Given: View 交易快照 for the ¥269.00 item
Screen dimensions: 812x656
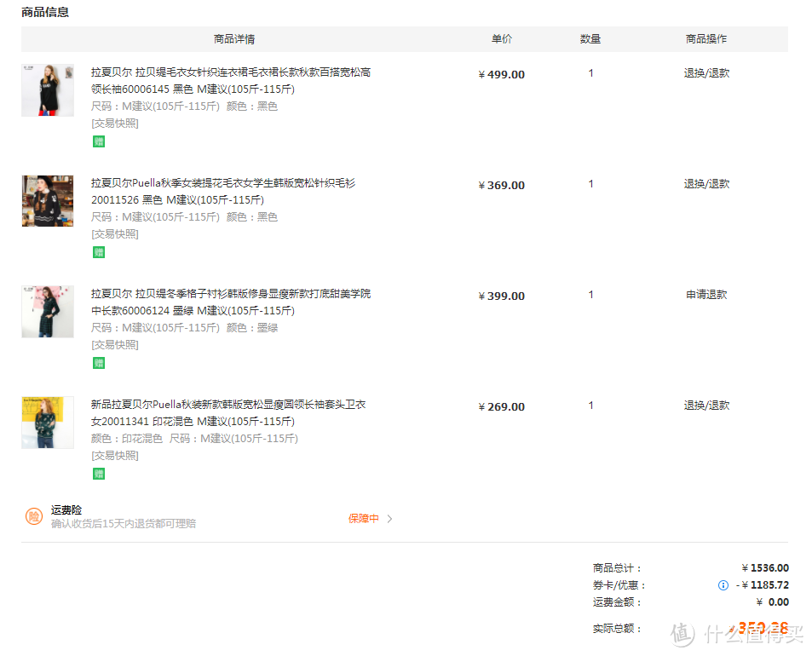Looking at the screenshot, I should (x=115, y=456).
